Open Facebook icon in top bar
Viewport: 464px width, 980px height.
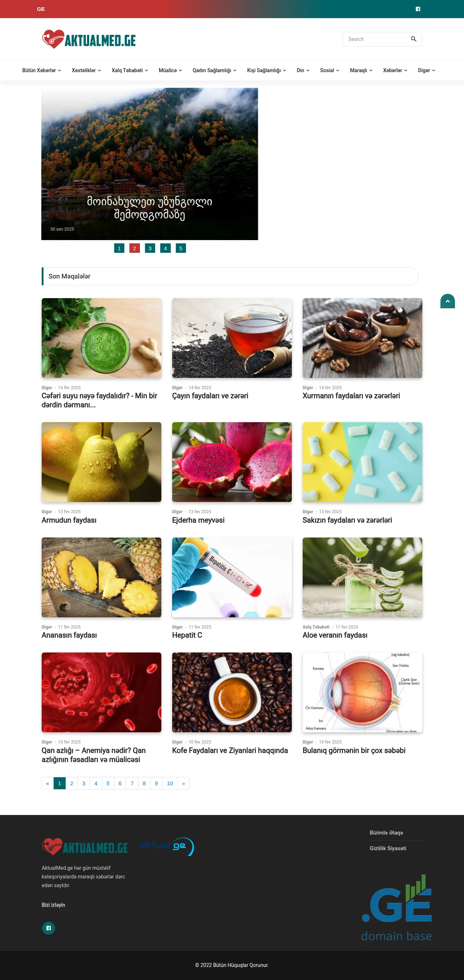[x=418, y=9]
